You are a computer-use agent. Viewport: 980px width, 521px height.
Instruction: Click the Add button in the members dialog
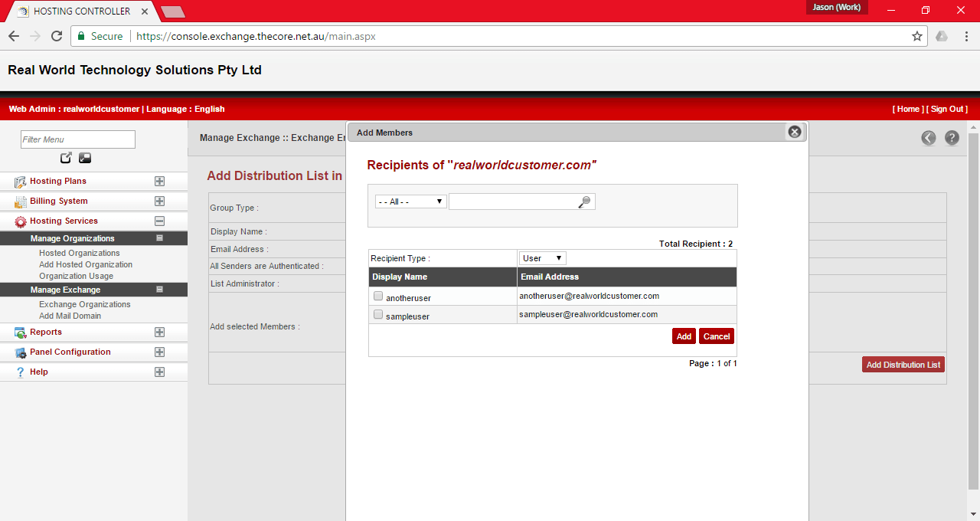pos(684,336)
